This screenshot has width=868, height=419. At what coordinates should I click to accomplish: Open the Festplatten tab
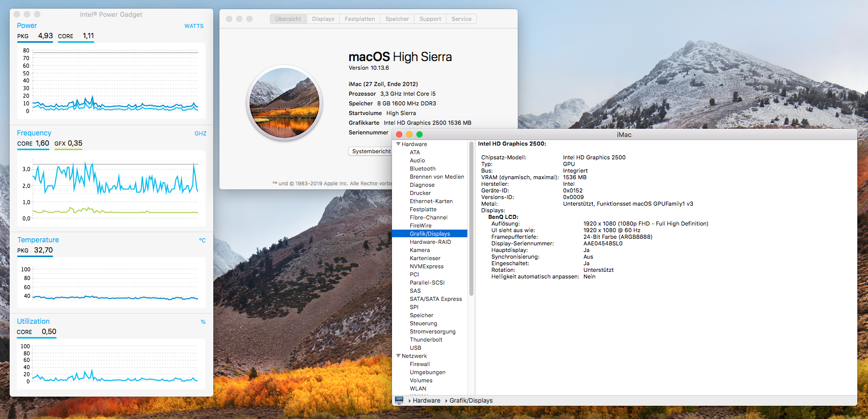coord(360,19)
